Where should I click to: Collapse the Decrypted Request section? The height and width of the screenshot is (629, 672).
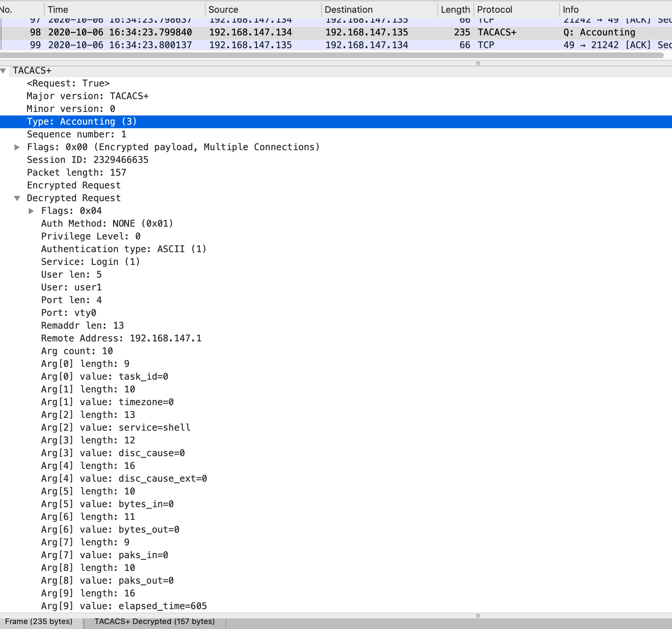point(17,198)
